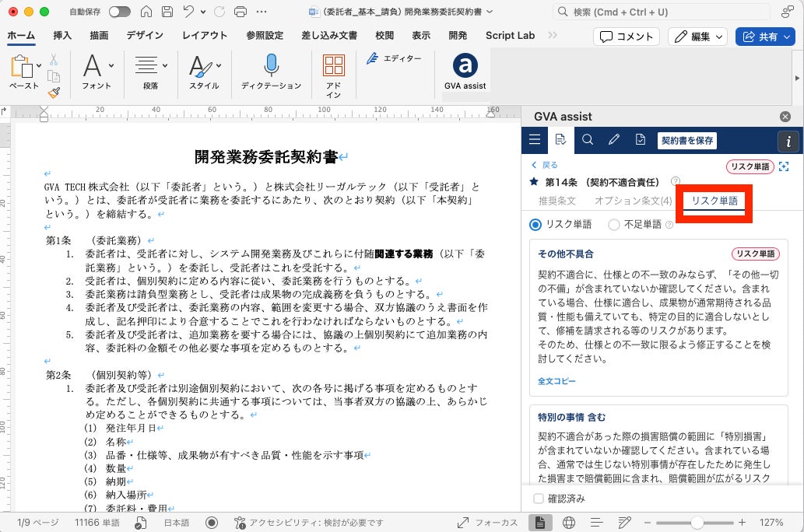Image resolution: width=804 pixels, height=532 pixels.
Task: Open the GVA assist hamburger menu
Action: point(535,139)
